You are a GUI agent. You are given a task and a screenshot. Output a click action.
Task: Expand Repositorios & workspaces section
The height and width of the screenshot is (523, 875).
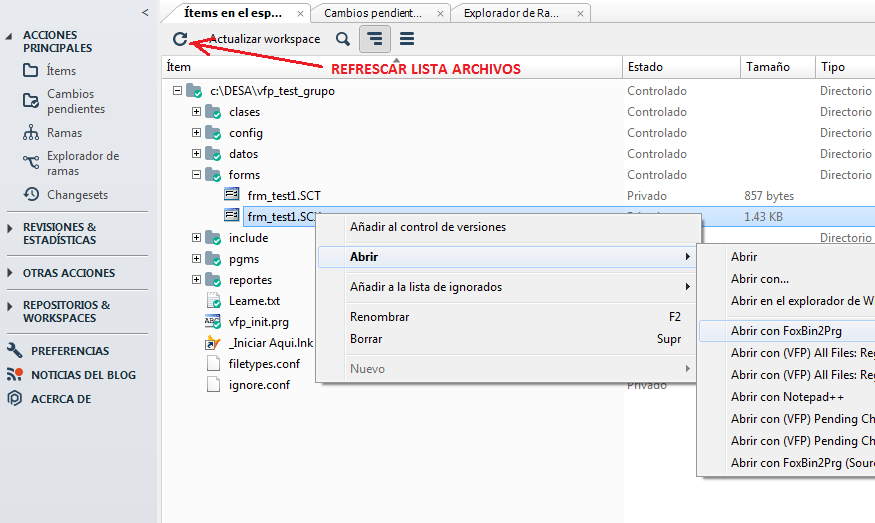[x=9, y=306]
